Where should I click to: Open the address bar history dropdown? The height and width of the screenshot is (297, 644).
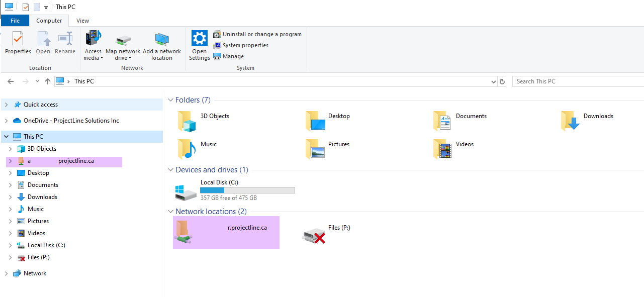pos(493,81)
